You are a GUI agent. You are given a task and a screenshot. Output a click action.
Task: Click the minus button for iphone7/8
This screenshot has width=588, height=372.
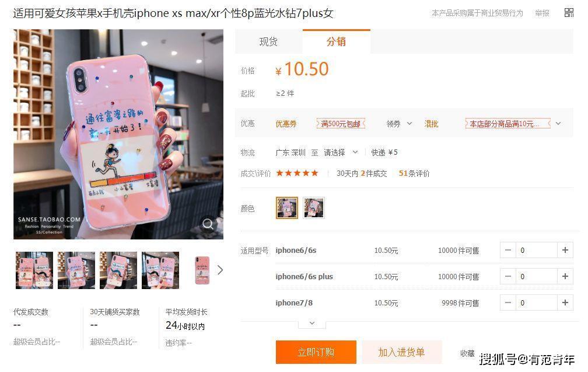tap(508, 303)
